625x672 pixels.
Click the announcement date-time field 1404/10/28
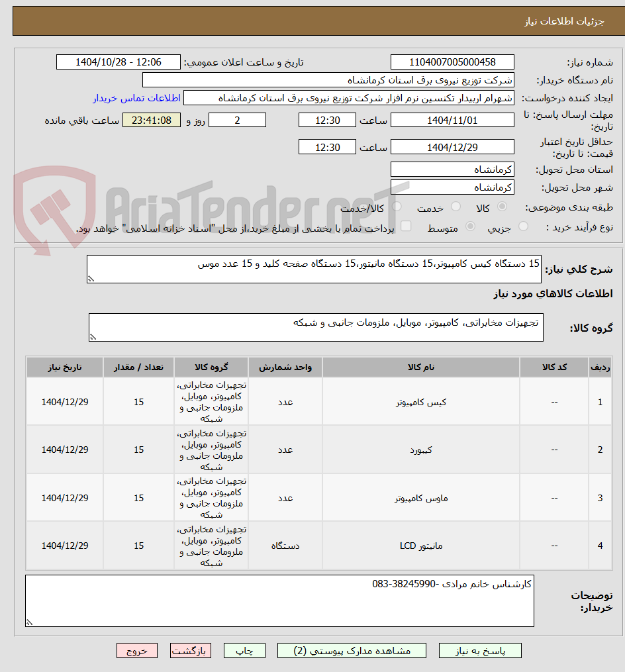click(x=119, y=62)
